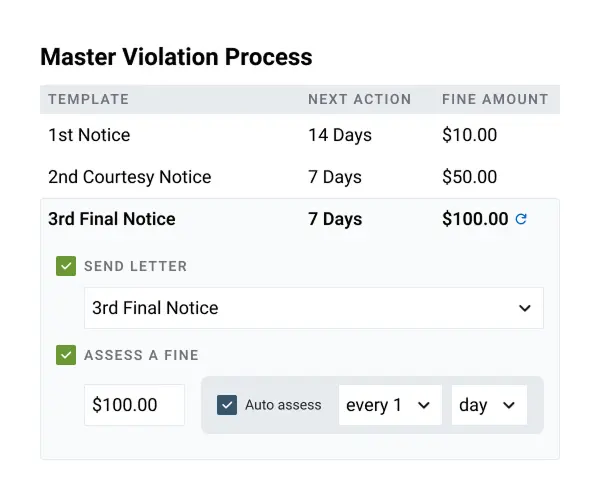Uncheck the Send Letter checkbox
Viewport: 600px width, 500px height.
tap(67, 266)
